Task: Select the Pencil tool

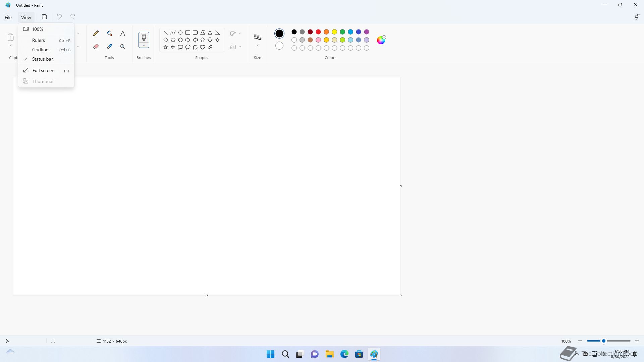Action: tap(96, 33)
